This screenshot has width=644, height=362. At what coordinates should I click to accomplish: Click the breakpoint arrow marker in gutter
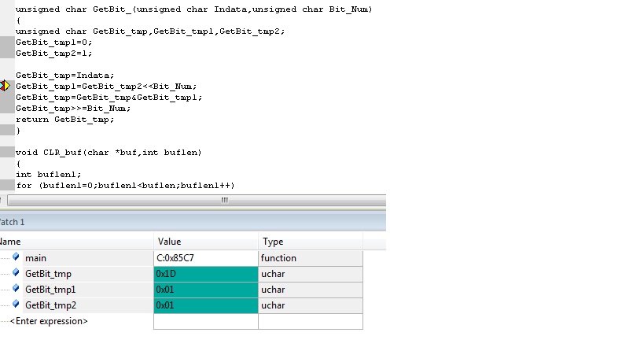(5, 86)
